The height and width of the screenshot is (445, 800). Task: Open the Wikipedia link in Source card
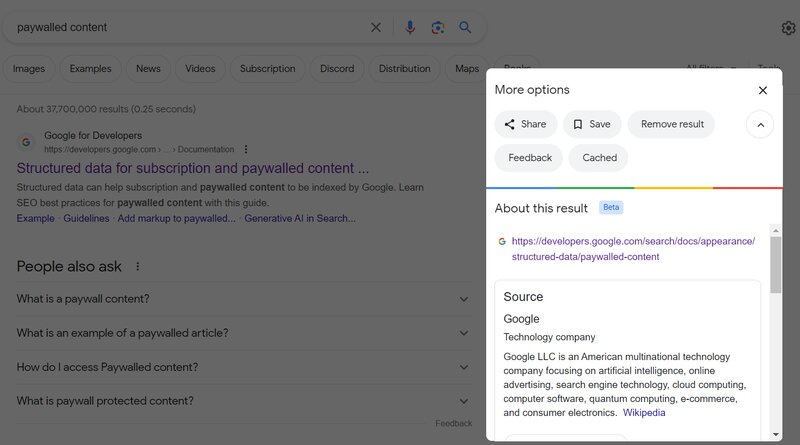pyautogui.click(x=644, y=413)
